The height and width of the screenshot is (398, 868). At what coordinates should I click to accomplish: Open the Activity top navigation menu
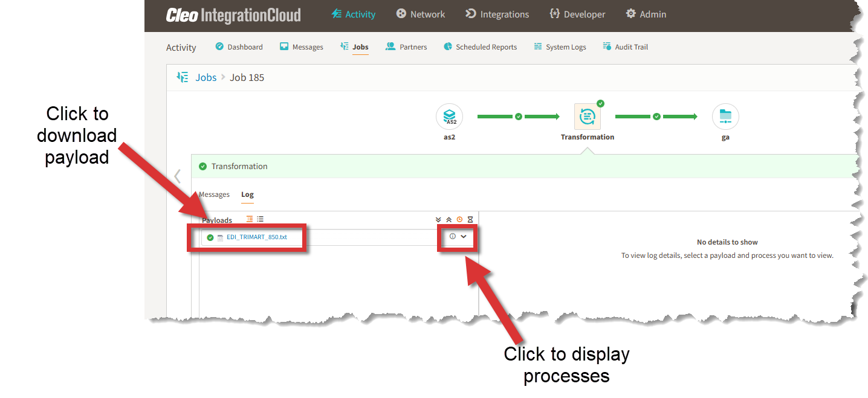(x=354, y=14)
